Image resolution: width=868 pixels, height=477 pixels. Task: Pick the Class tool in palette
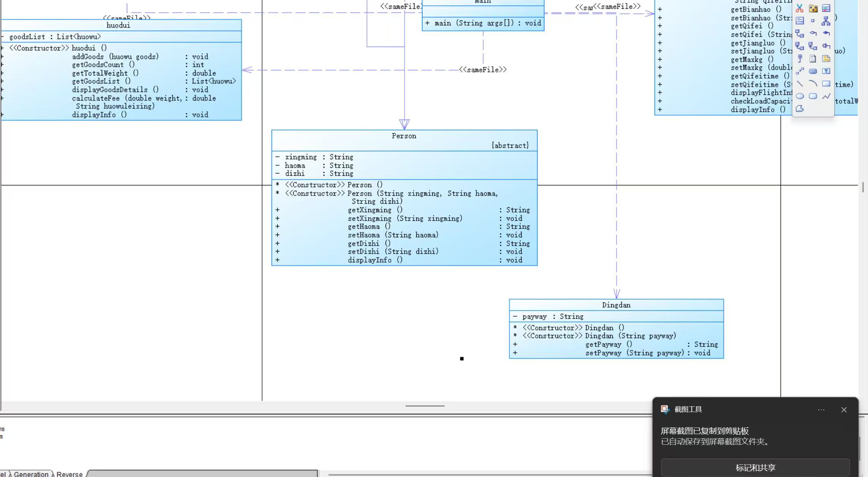[826, 8]
